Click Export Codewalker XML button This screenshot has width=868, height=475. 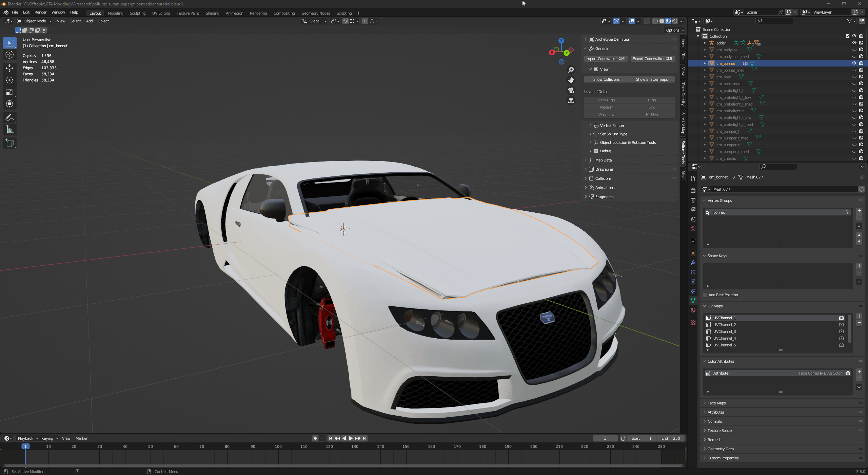652,59
